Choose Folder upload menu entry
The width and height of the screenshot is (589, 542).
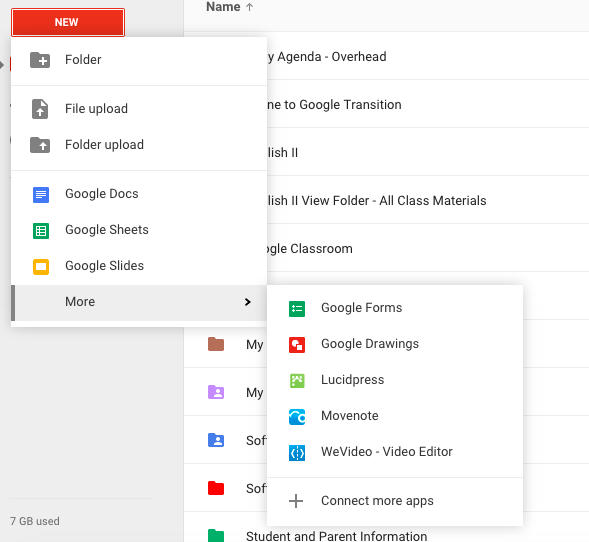coord(139,145)
